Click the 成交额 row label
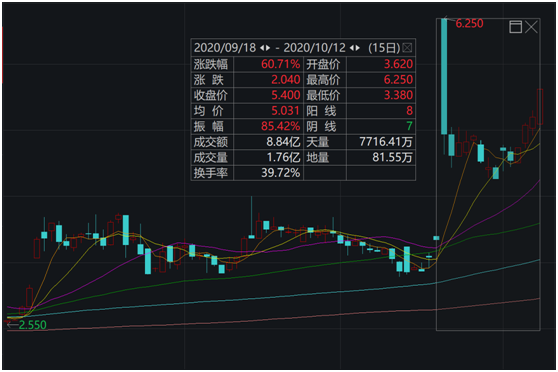The height and width of the screenshot is (372, 558). [x=211, y=142]
